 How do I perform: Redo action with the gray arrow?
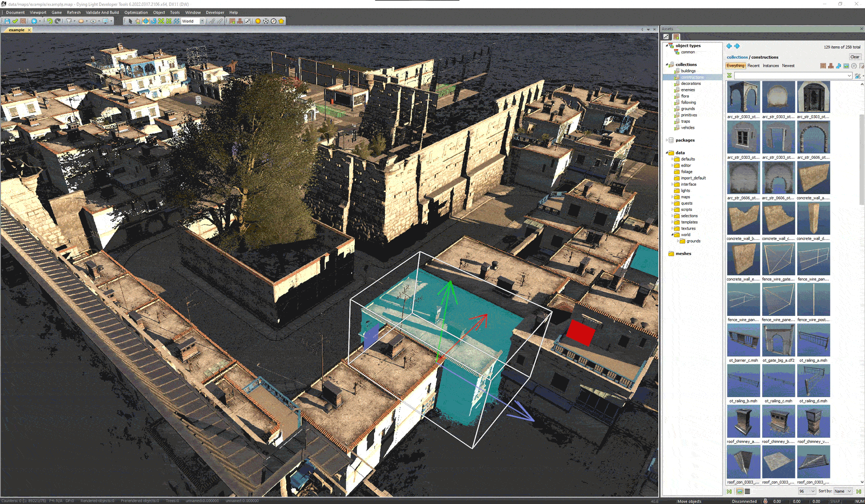click(57, 21)
